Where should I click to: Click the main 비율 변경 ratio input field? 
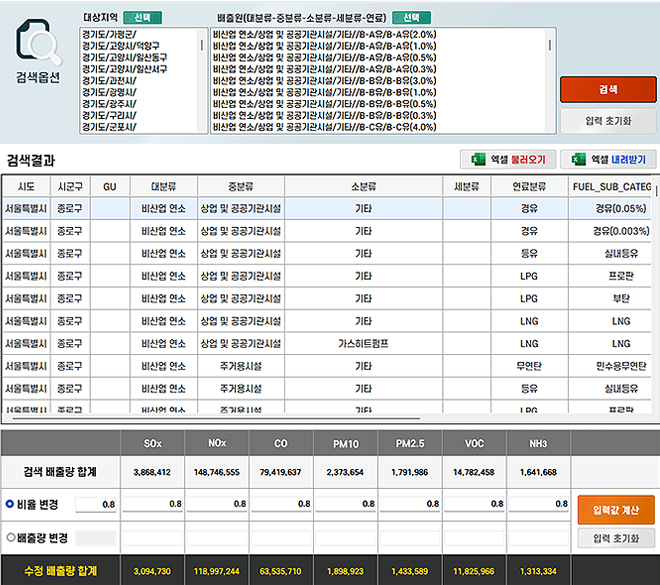[x=96, y=504]
